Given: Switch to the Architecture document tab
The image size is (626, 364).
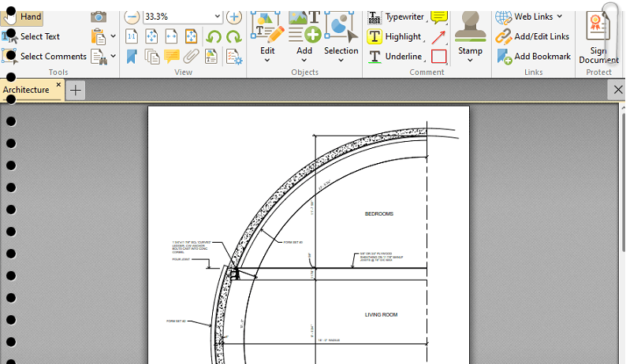Looking at the screenshot, I should point(26,90).
